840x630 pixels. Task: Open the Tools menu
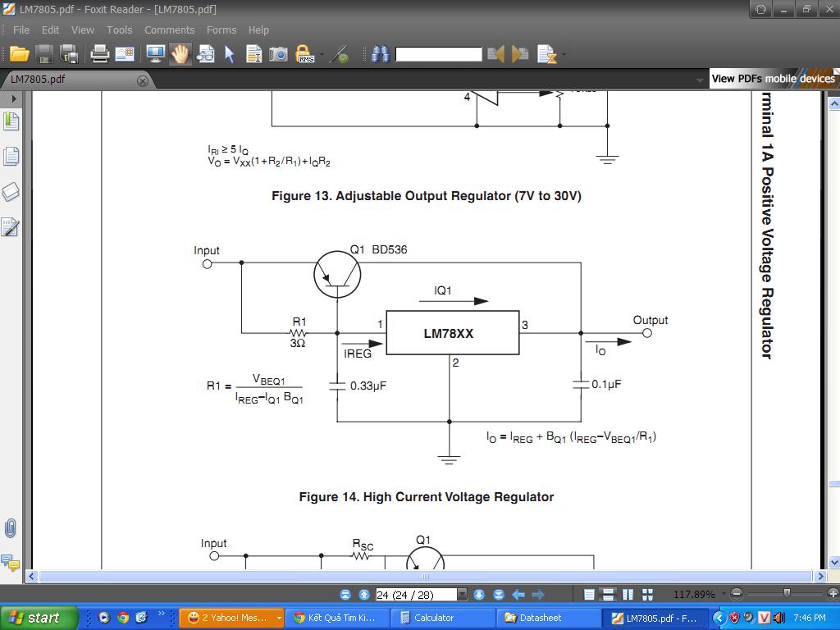(x=119, y=30)
